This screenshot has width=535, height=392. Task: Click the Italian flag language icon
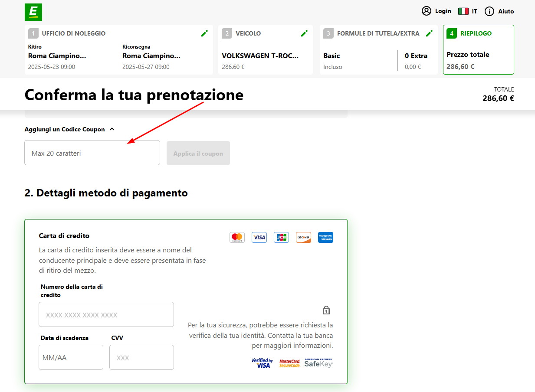pos(463,11)
